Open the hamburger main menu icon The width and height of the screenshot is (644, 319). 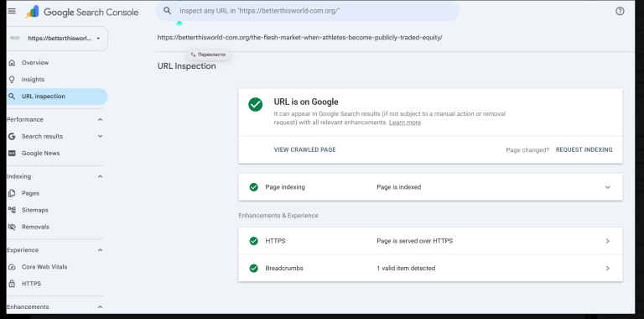(12, 11)
